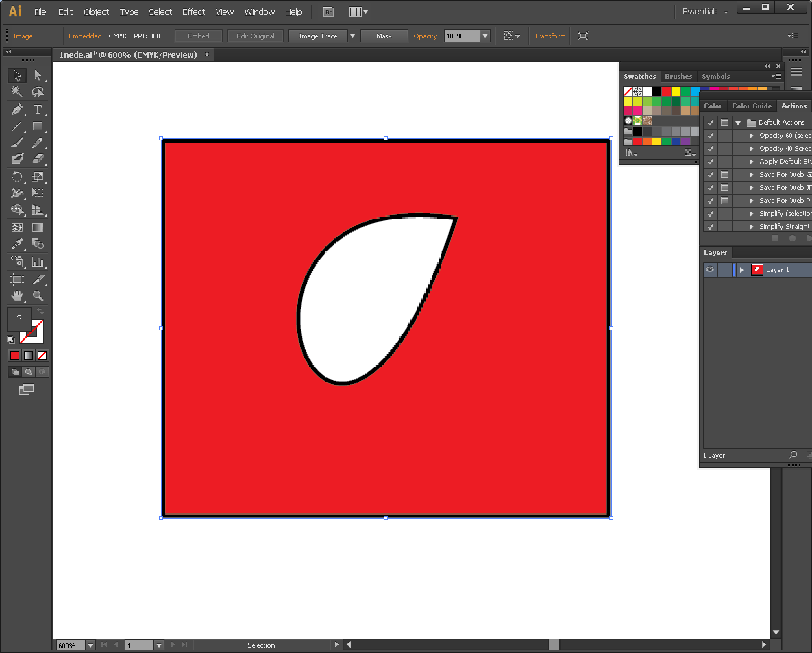Select the Blob Brush tool
Image resolution: width=812 pixels, height=653 pixels.
click(17, 159)
